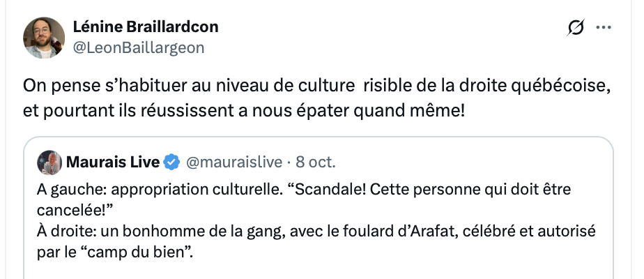Open the @mauraislive handle
This screenshot has height=279, width=644.
(233, 163)
